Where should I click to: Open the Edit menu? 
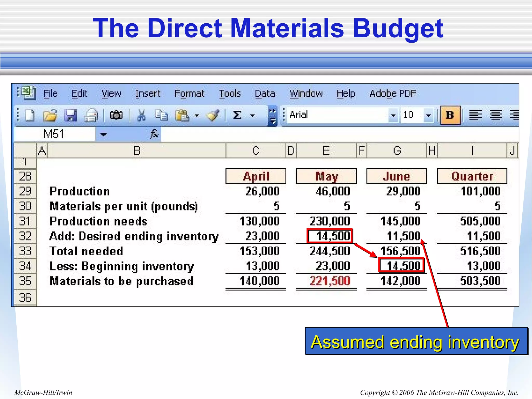pyautogui.click(x=79, y=94)
